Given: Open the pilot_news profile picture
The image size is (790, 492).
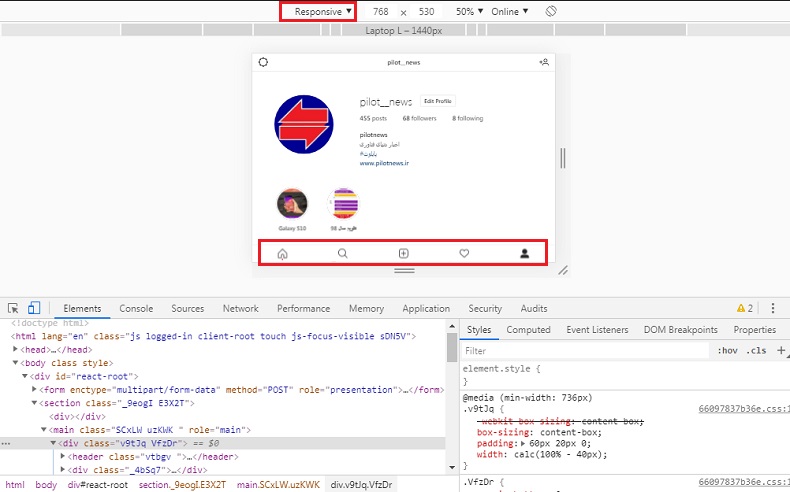Looking at the screenshot, I should [x=304, y=124].
